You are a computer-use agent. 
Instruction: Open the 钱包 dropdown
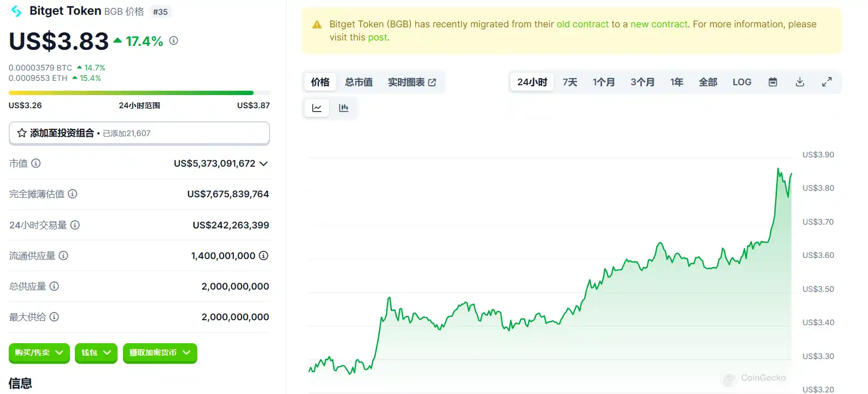coord(96,353)
